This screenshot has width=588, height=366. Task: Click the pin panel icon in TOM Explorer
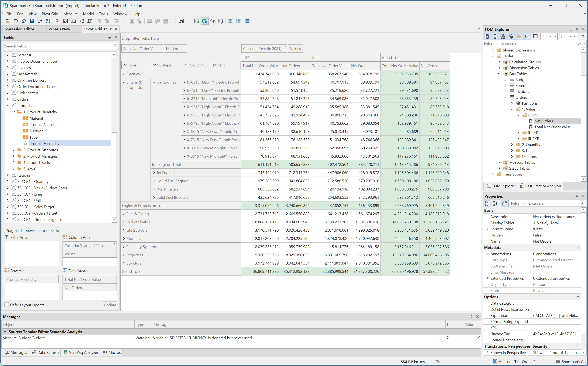click(576, 29)
